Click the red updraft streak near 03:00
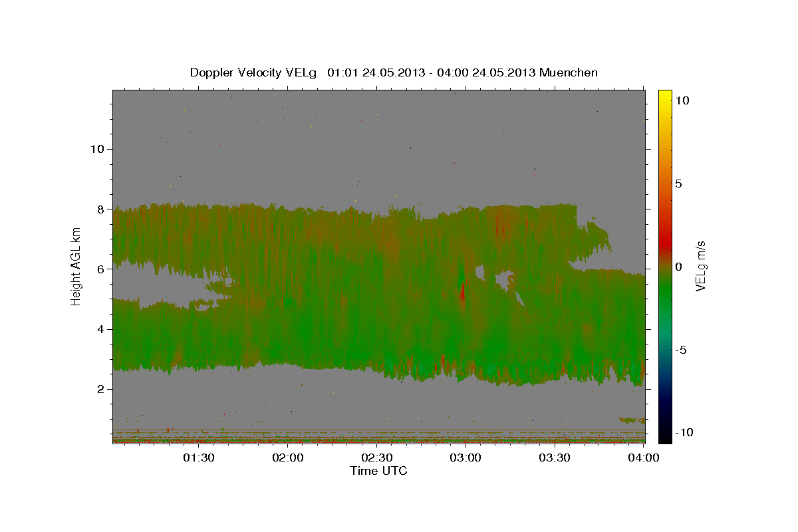The height and width of the screenshot is (532, 798). pos(462,292)
